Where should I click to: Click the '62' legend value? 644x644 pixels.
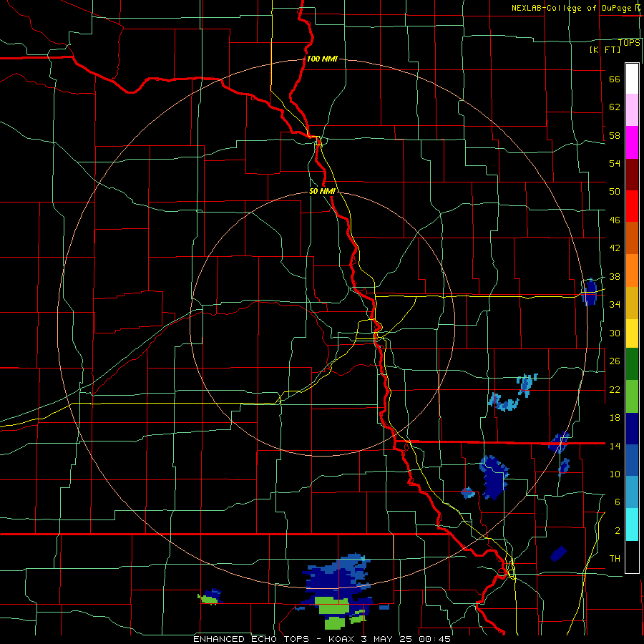pos(615,107)
